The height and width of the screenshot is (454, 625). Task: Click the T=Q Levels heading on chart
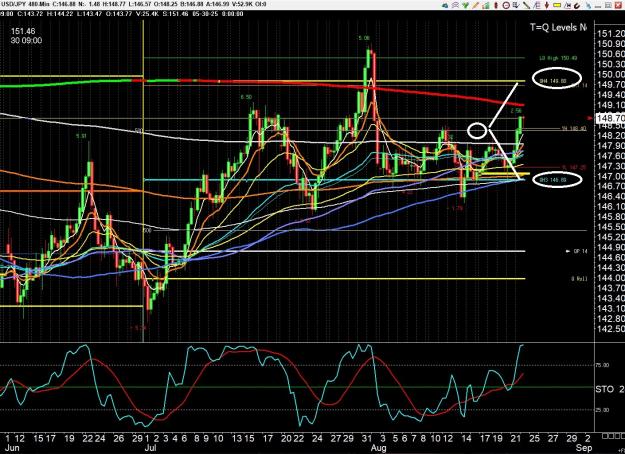pyautogui.click(x=558, y=27)
